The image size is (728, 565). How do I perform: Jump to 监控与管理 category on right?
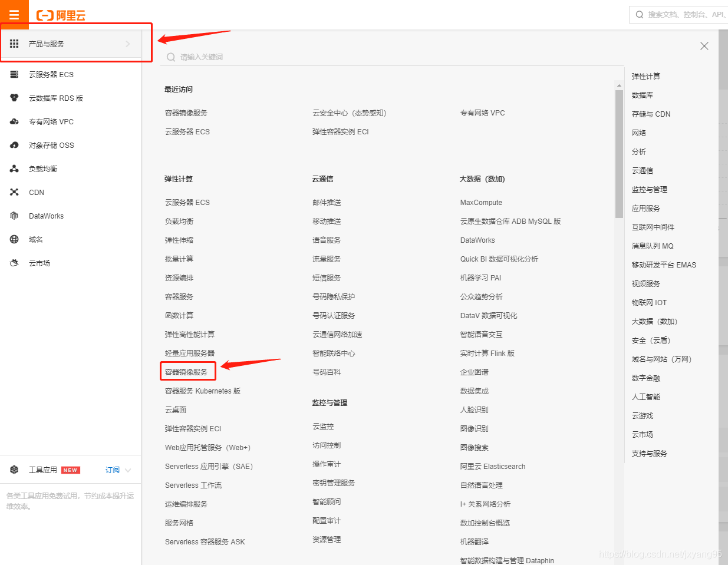[650, 190]
